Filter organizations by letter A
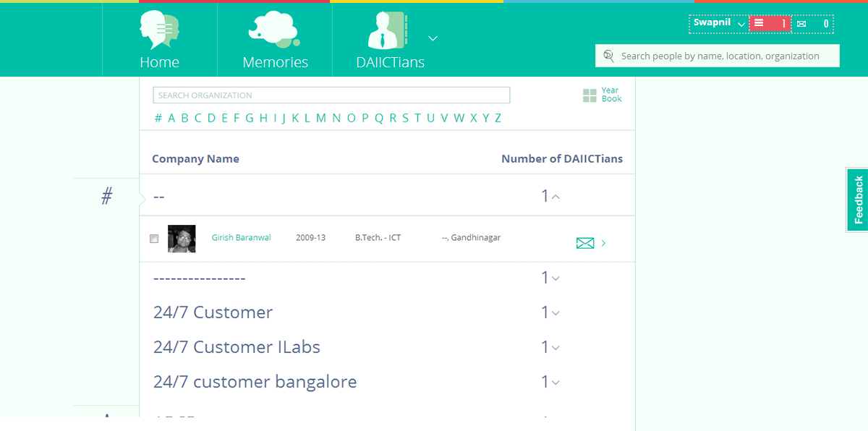 (x=172, y=118)
